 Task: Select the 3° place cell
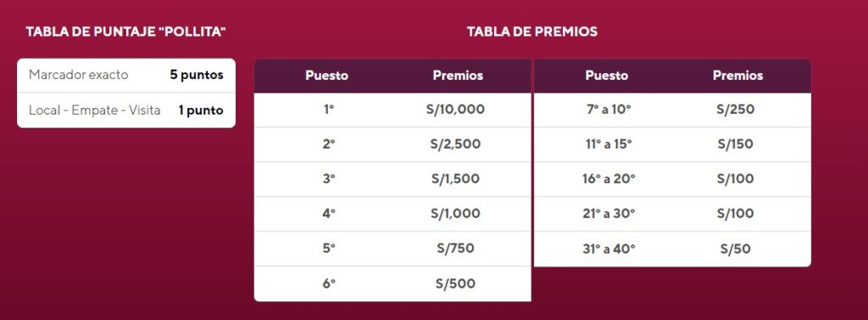(329, 179)
